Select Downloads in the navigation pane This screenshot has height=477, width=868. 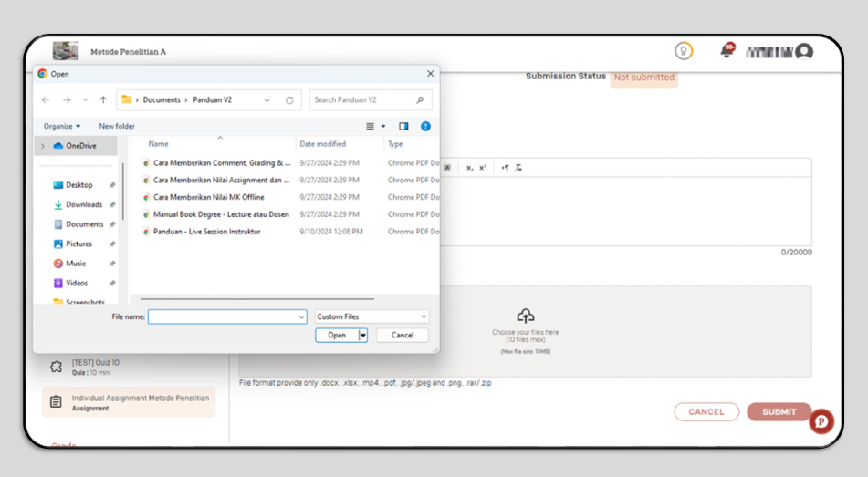[x=84, y=204]
